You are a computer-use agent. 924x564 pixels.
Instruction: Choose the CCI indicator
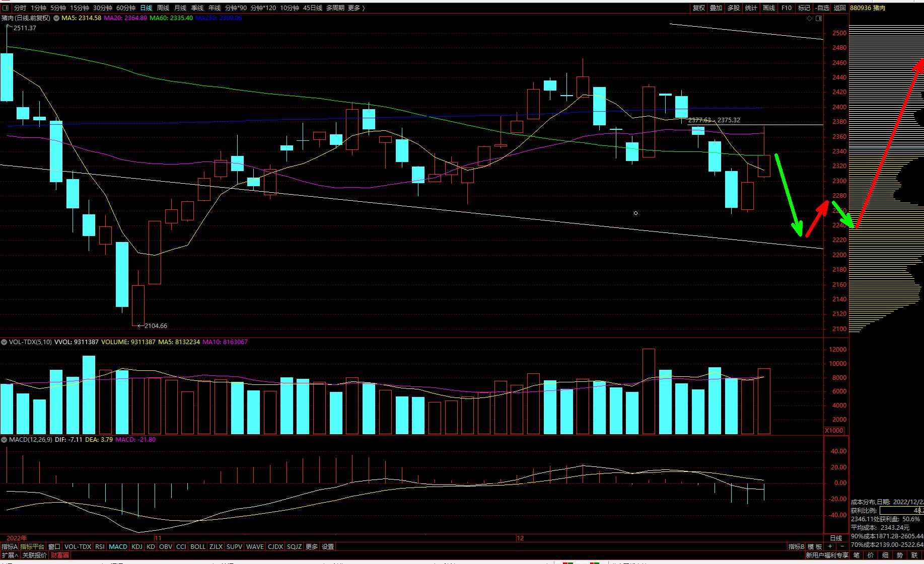click(x=181, y=546)
